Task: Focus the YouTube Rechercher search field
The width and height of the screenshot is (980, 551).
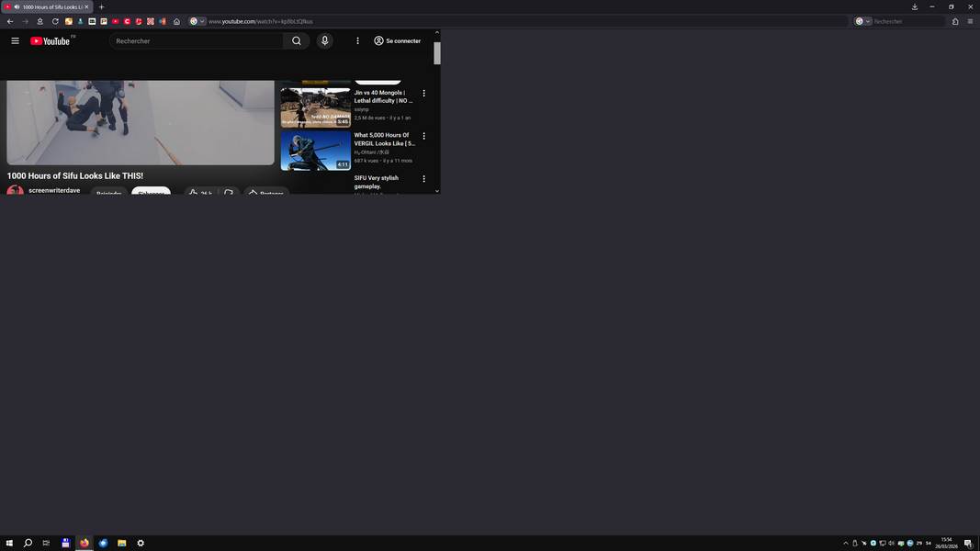Action: (197, 40)
